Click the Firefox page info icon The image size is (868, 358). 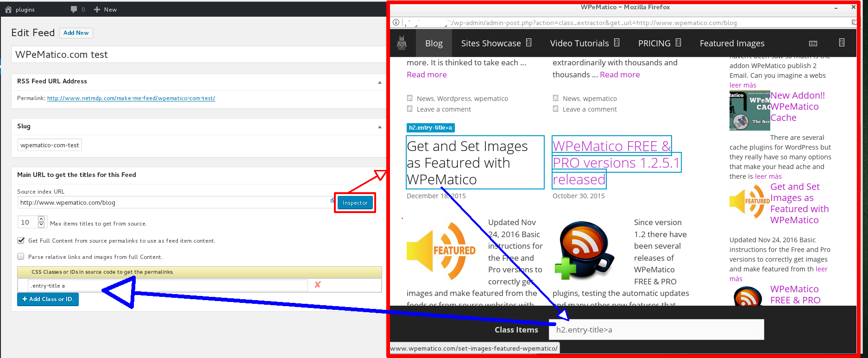tap(396, 22)
